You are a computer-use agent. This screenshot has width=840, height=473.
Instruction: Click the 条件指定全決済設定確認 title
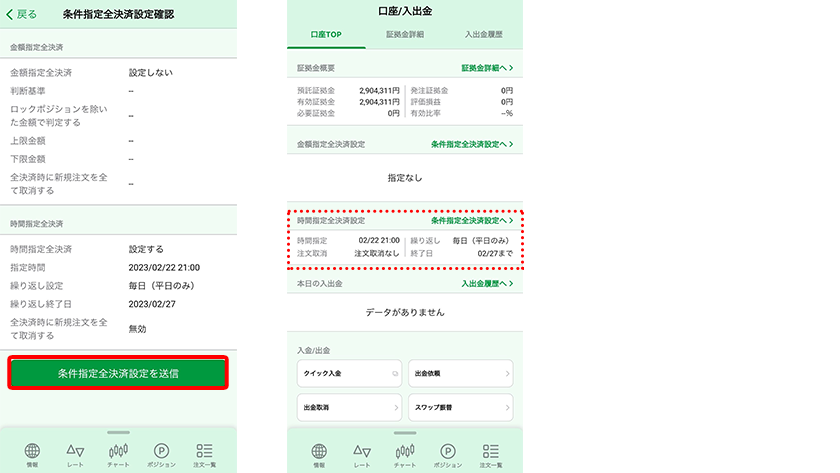(118, 14)
